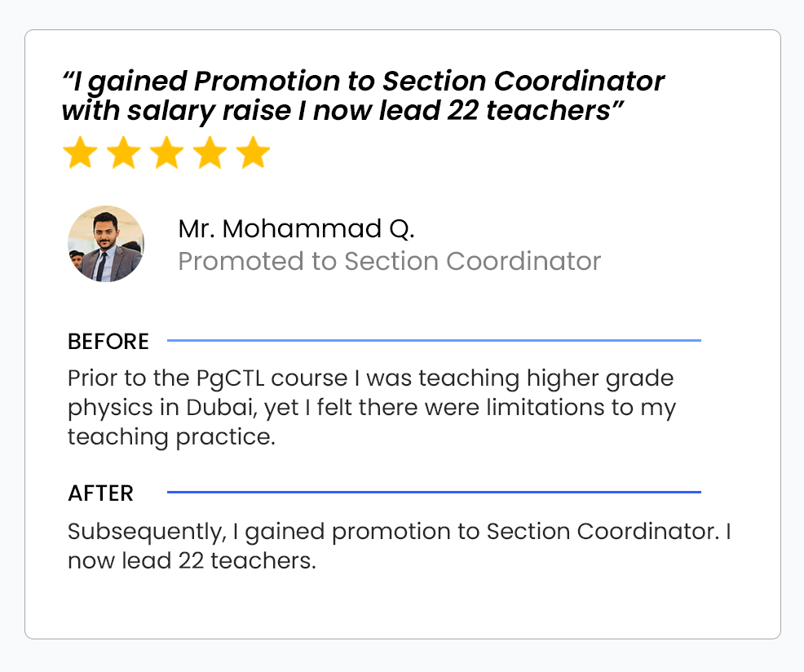Screen dimensions: 804x672
Task: Click Mr. Mohammad Q.'s profile photo
Action: pos(106,244)
